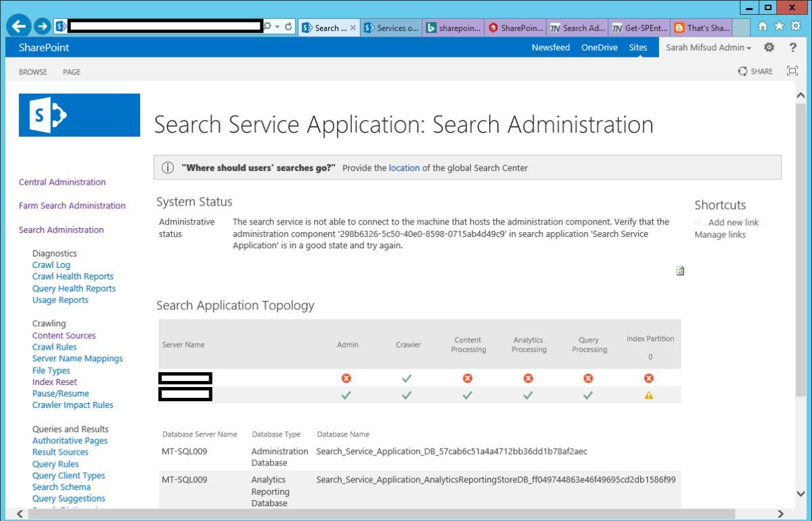
Task: Open Crawl Health Reports link
Action: (73, 277)
